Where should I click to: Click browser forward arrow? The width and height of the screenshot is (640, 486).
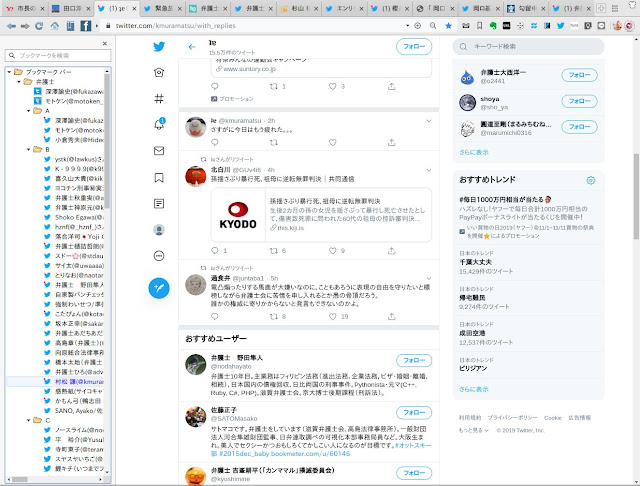click(25, 26)
